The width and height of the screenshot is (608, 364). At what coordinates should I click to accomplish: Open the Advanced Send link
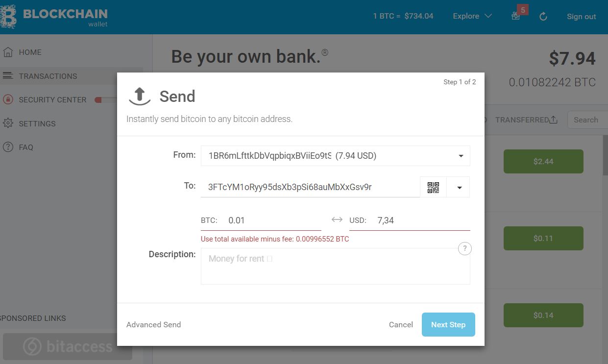click(153, 324)
